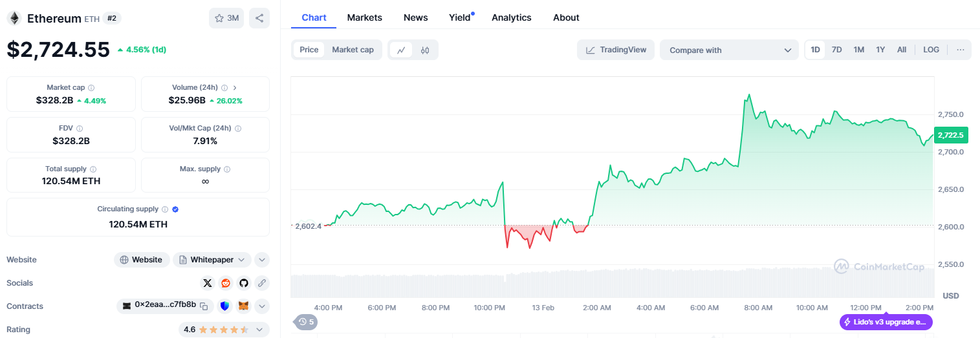980x338 pixels.
Task: Open the TradingView chart button
Action: (616, 50)
